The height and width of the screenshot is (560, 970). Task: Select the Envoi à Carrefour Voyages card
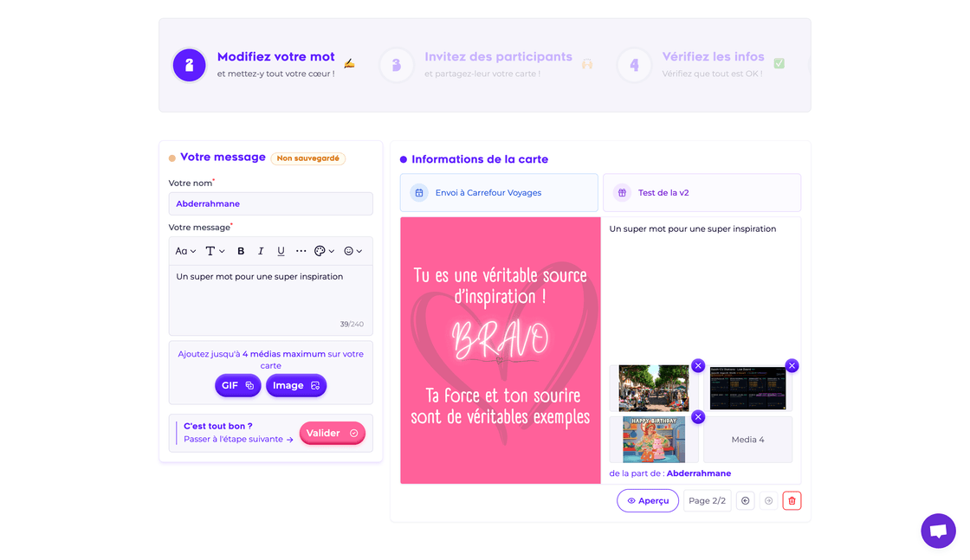499,192
